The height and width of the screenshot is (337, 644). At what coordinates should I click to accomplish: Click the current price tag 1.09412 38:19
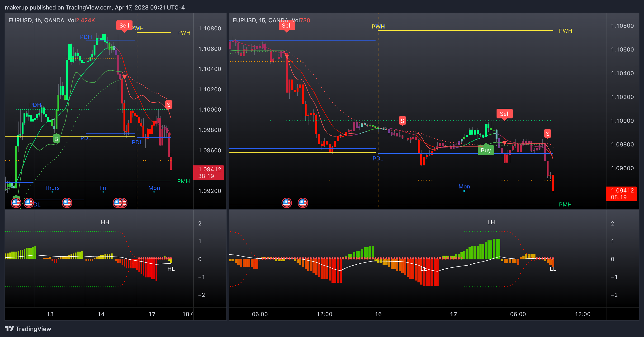tap(209, 173)
